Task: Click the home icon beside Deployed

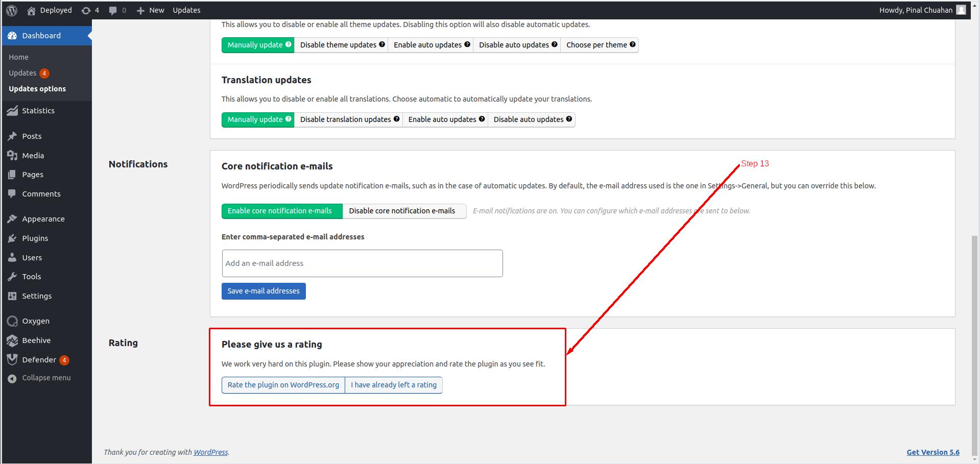Action: tap(31, 10)
